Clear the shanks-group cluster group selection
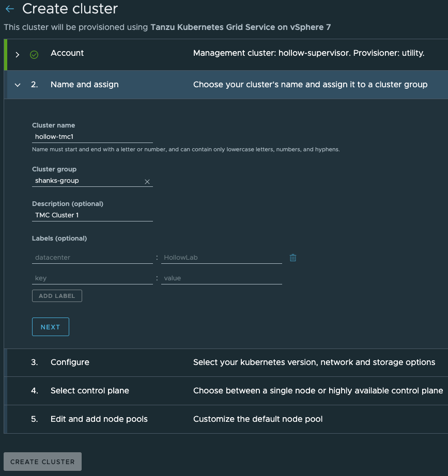 (x=147, y=181)
